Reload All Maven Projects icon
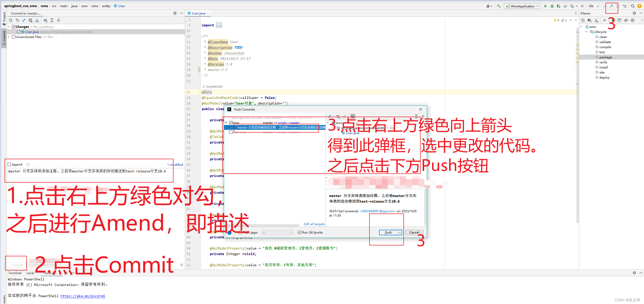 583,20
